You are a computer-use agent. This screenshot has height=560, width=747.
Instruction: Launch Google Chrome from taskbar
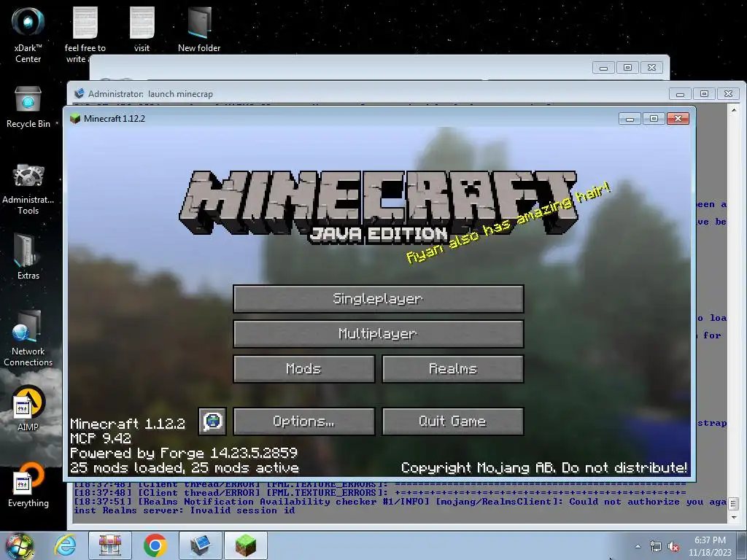pyautogui.click(x=155, y=545)
